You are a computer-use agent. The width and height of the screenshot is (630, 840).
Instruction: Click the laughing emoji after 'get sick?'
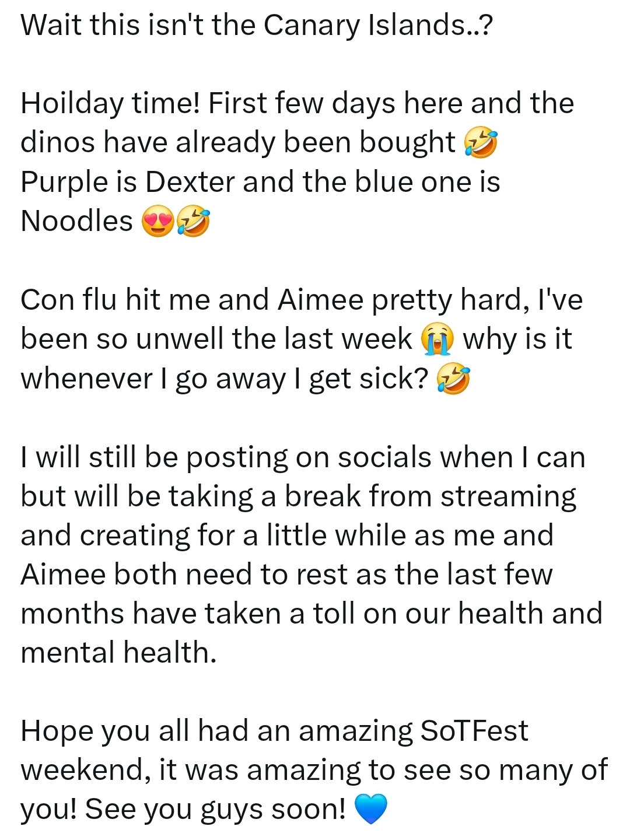click(x=453, y=379)
